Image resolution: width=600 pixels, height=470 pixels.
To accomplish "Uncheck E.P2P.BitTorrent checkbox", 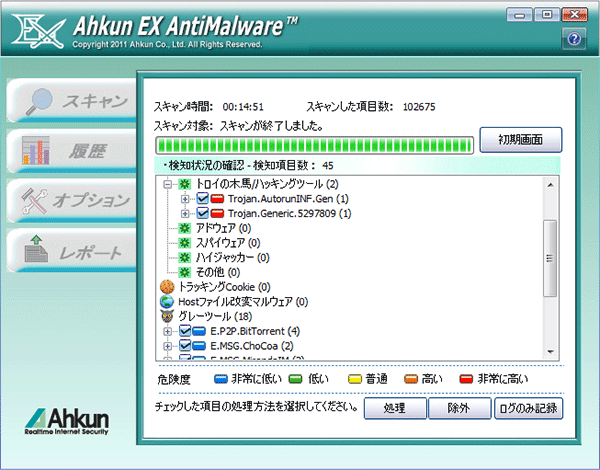I will (x=185, y=331).
